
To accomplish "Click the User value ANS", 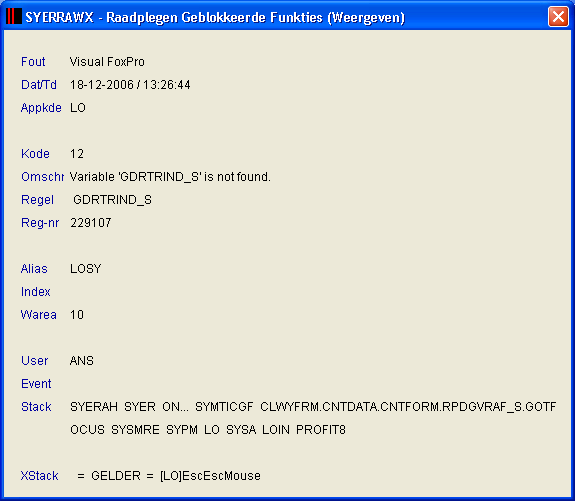I will 82,361.
